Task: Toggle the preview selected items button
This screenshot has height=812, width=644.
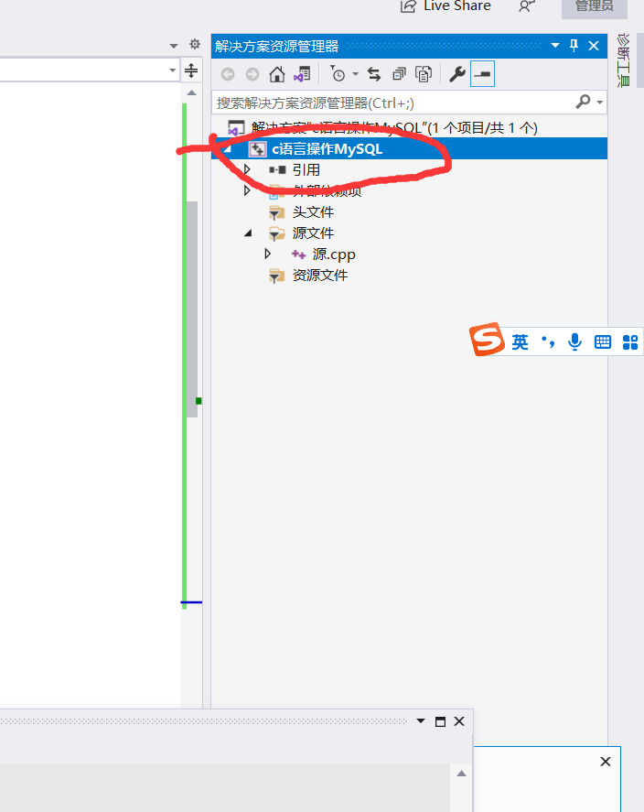Action: click(482, 74)
